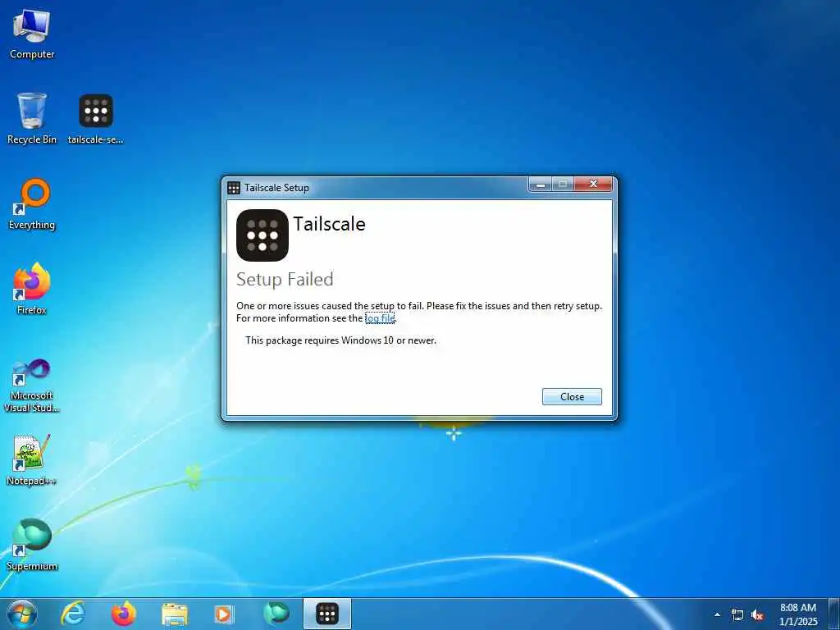Viewport: 840px width, 630px height.
Task: Click the muted volume tray icon
Action: (757, 615)
